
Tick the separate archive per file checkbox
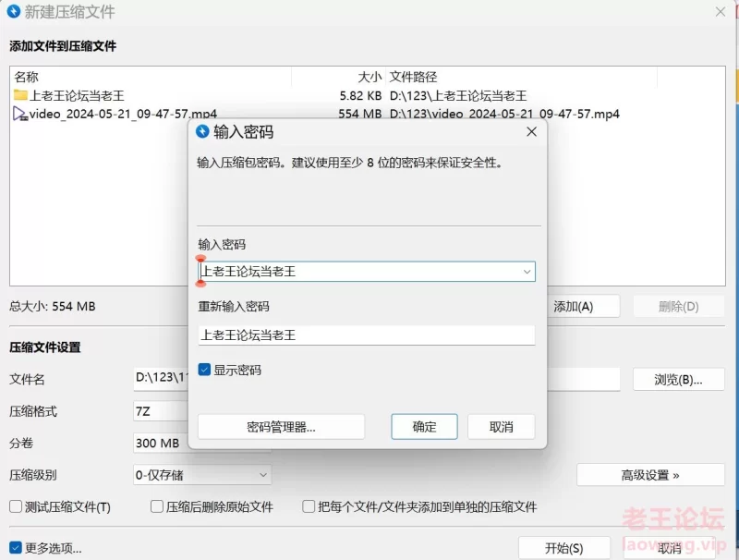(x=309, y=506)
